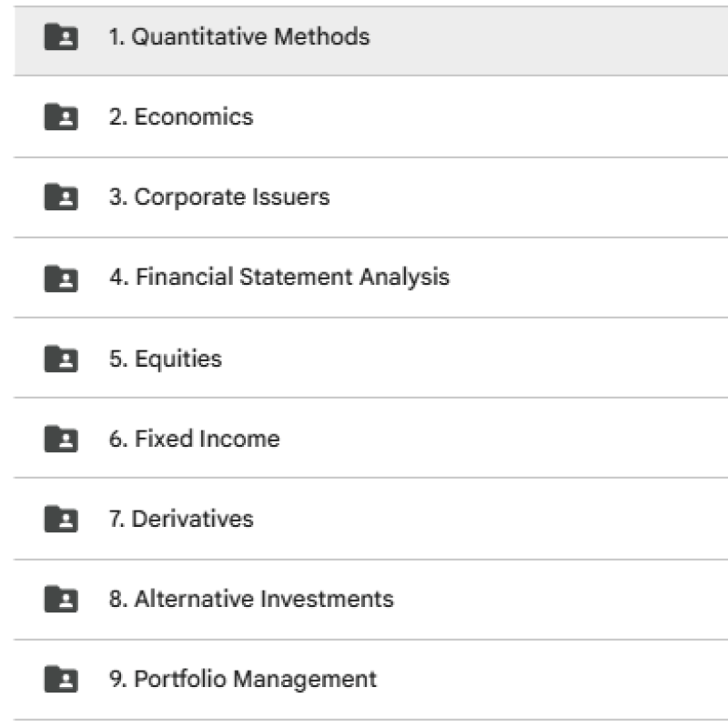This screenshot has width=728, height=728.
Task: Select "7. Derivatives" folder text
Action: [x=181, y=519]
